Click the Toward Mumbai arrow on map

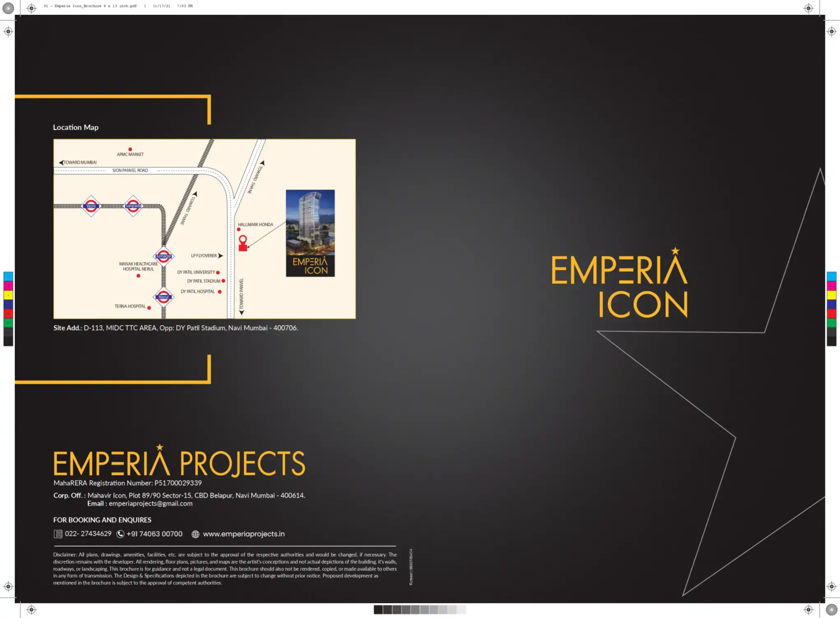click(61, 162)
